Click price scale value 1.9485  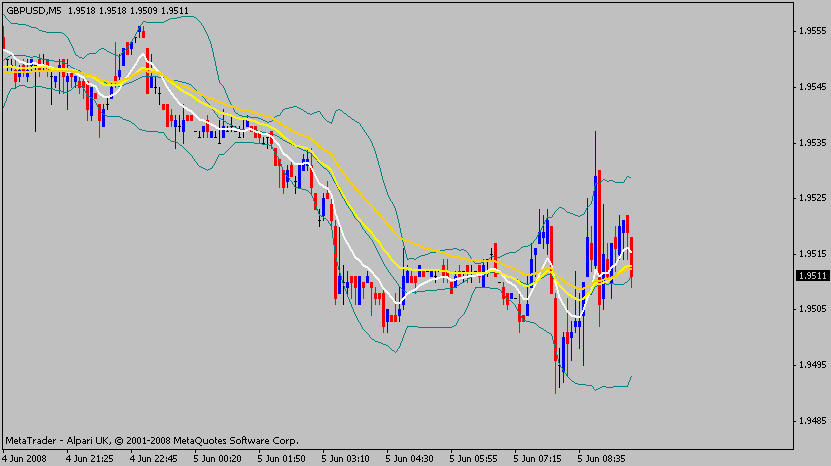pyautogui.click(x=812, y=421)
